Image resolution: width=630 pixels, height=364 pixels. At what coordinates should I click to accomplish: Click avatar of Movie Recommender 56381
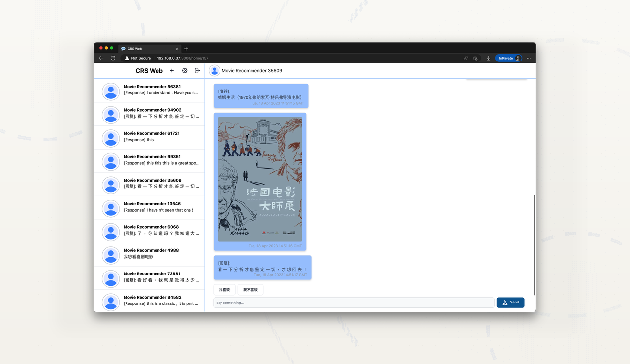pos(111,91)
